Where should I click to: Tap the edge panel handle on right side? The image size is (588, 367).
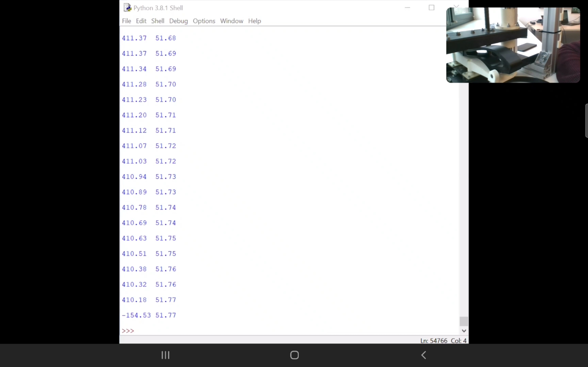point(586,121)
